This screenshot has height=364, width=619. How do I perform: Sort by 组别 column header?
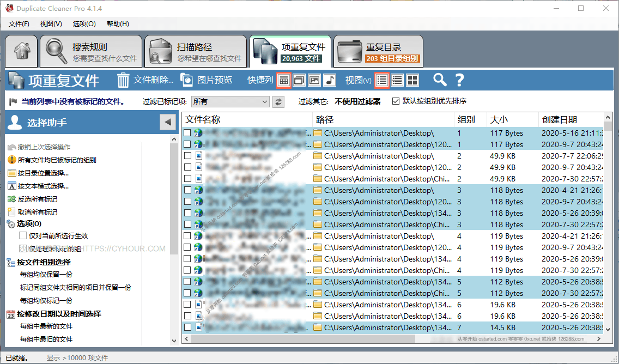tap(471, 120)
